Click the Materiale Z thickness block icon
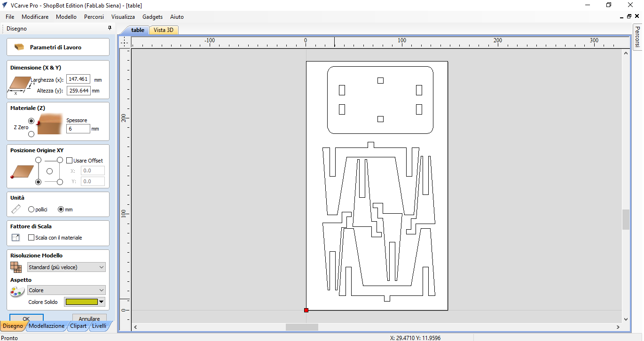This screenshot has height=341, width=644. [48, 124]
